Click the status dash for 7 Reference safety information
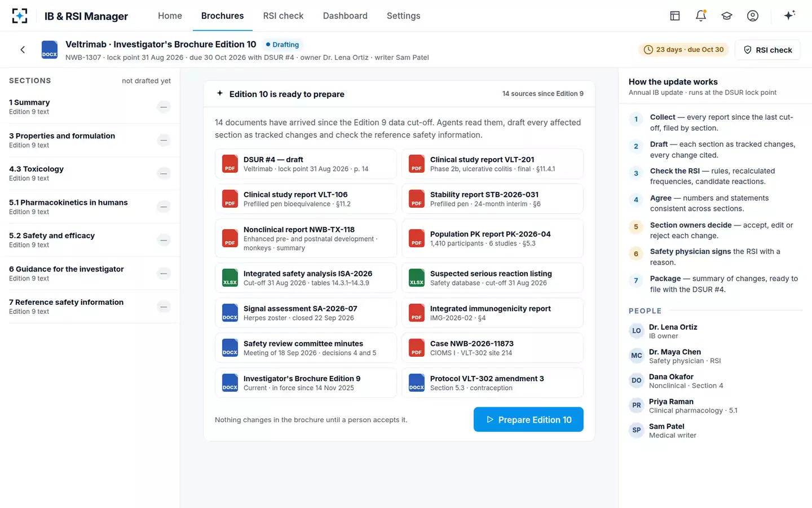 click(164, 306)
